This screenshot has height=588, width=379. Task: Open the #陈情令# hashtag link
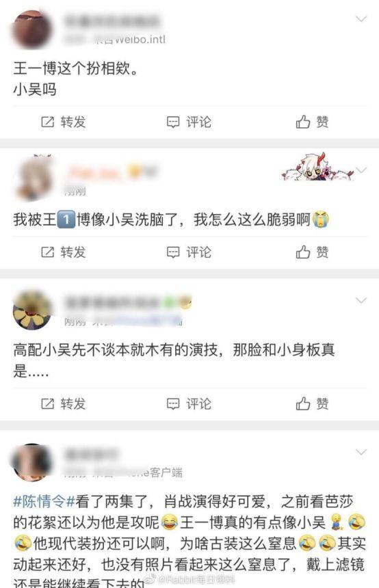coord(44,501)
